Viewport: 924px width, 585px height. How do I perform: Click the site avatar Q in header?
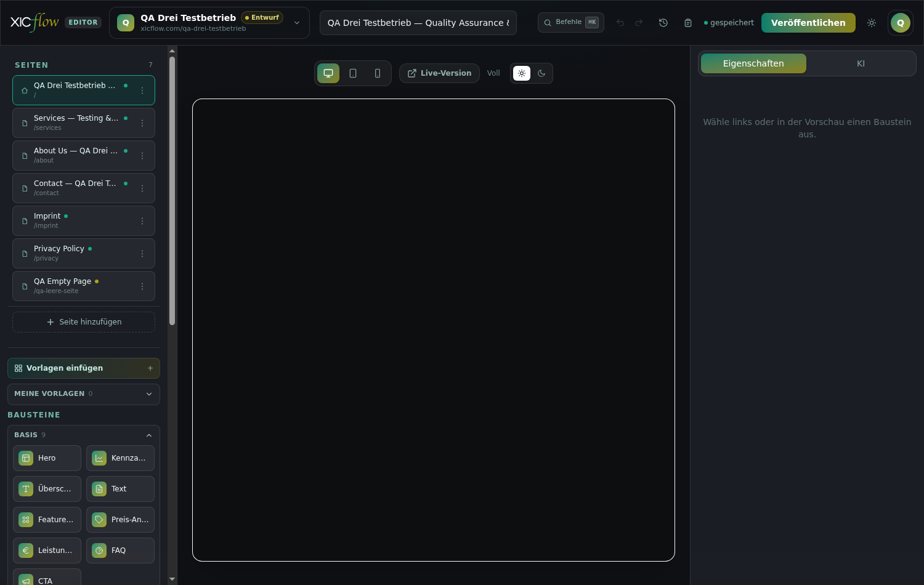click(x=126, y=23)
